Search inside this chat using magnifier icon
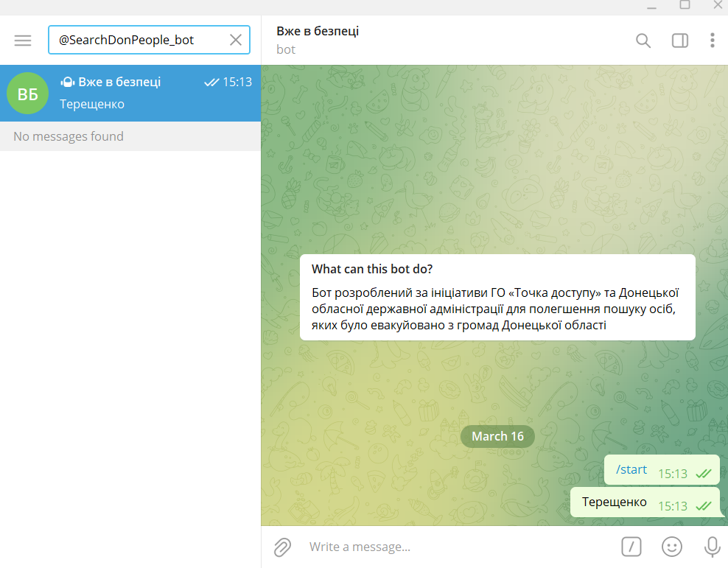 pyautogui.click(x=643, y=41)
